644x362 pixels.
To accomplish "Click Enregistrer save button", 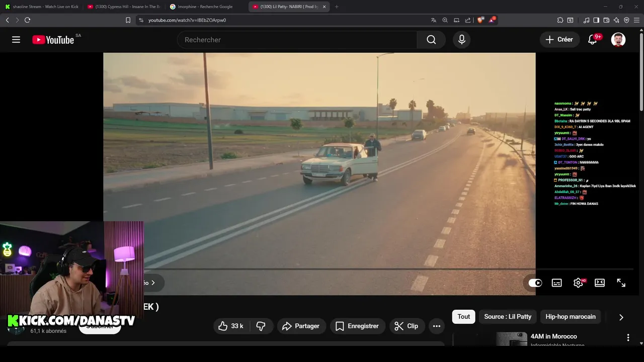I will pyautogui.click(x=358, y=326).
